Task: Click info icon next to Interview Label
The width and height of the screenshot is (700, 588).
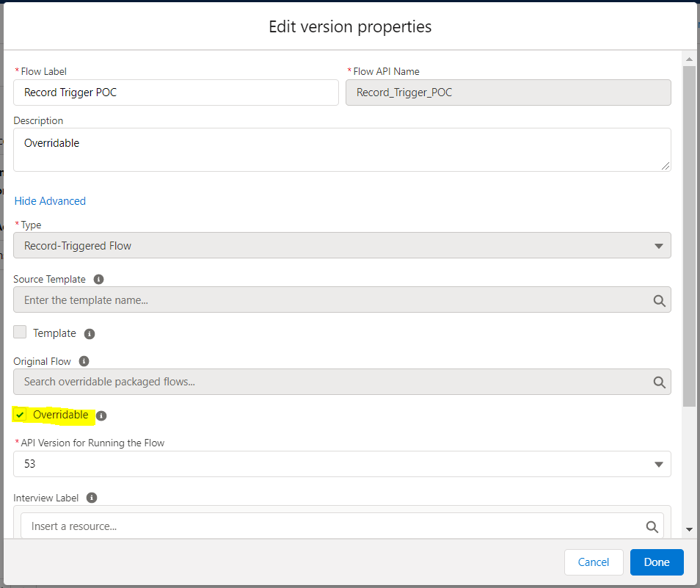Action: [91, 498]
